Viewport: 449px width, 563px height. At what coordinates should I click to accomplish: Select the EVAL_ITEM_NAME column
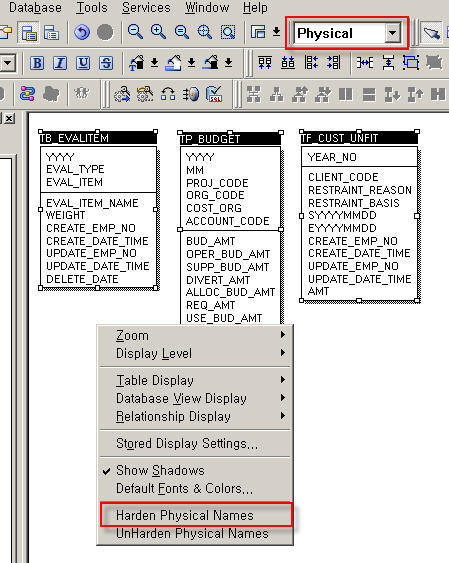(92, 203)
